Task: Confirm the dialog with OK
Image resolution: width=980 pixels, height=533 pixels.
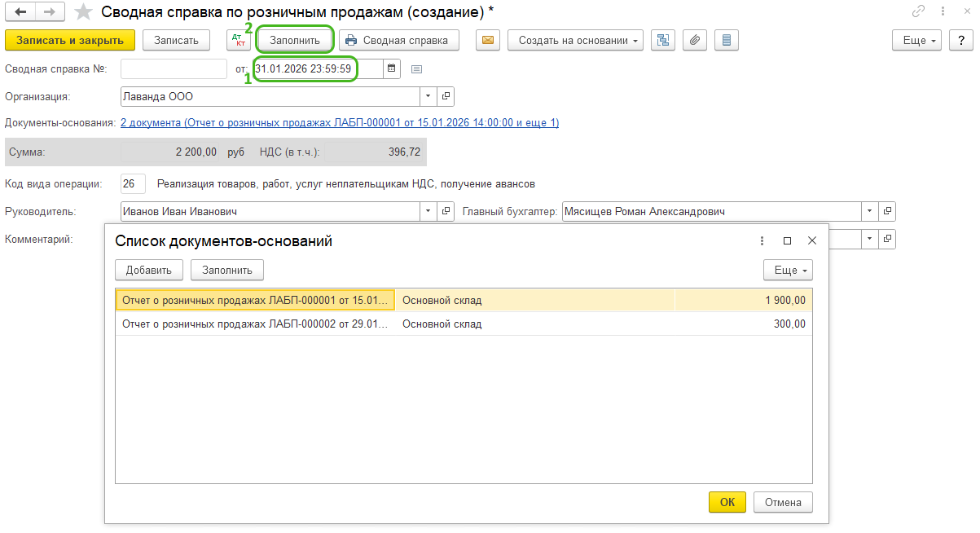Action: [727, 502]
